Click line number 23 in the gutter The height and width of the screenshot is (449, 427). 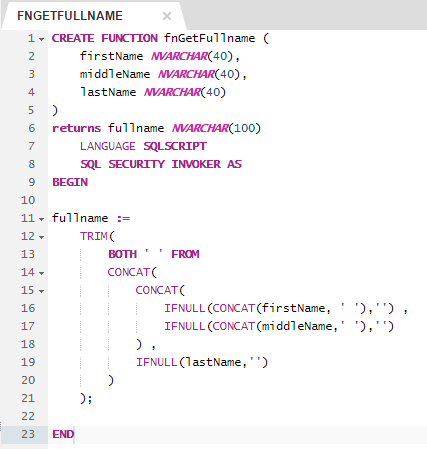[28, 434]
